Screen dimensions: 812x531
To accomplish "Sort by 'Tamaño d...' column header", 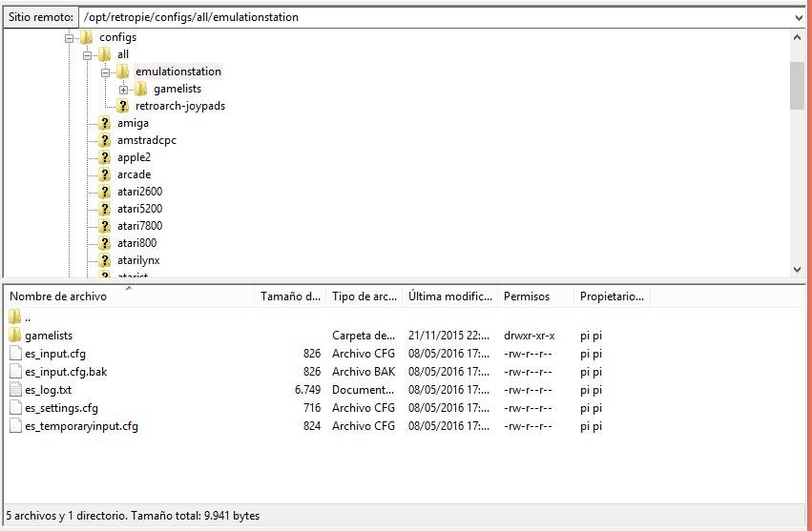I will 290,296.
